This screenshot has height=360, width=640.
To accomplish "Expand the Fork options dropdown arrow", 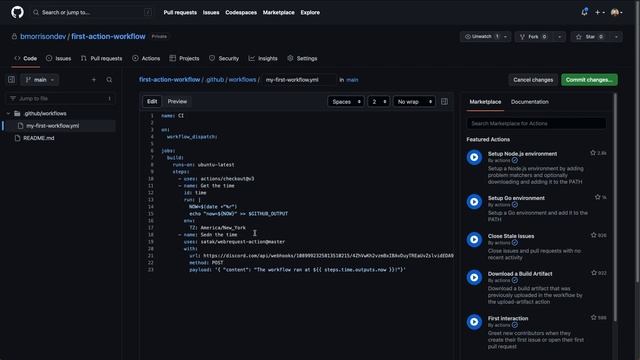I will tap(560, 37).
